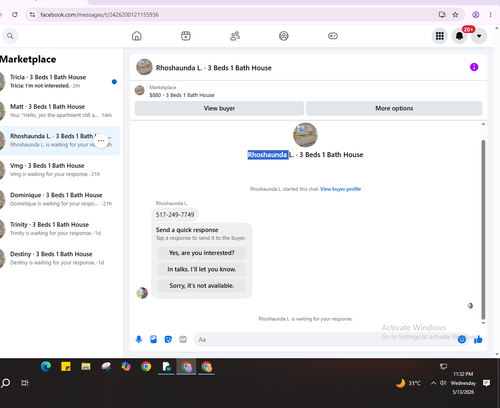500x408 pixels.
Task: Open three-dots menu on Rhoshaunda L. conversation
Action: coord(101,141)
